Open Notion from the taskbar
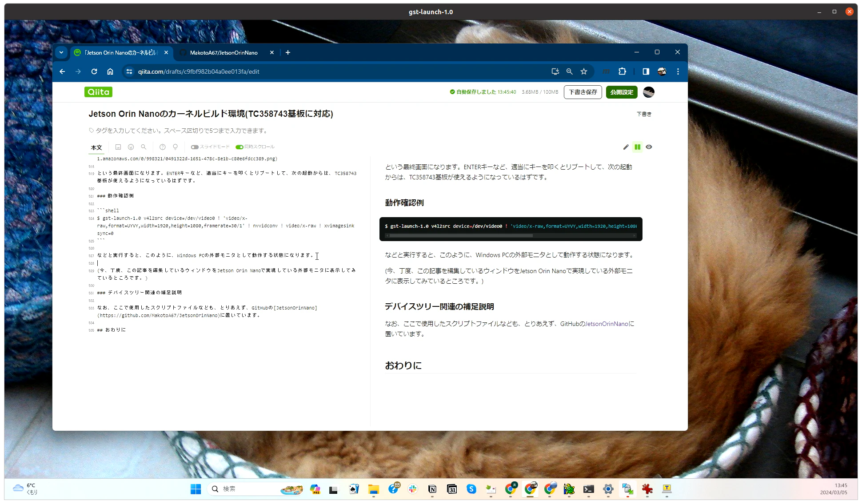The image size is (862, 504). [432, 489]
